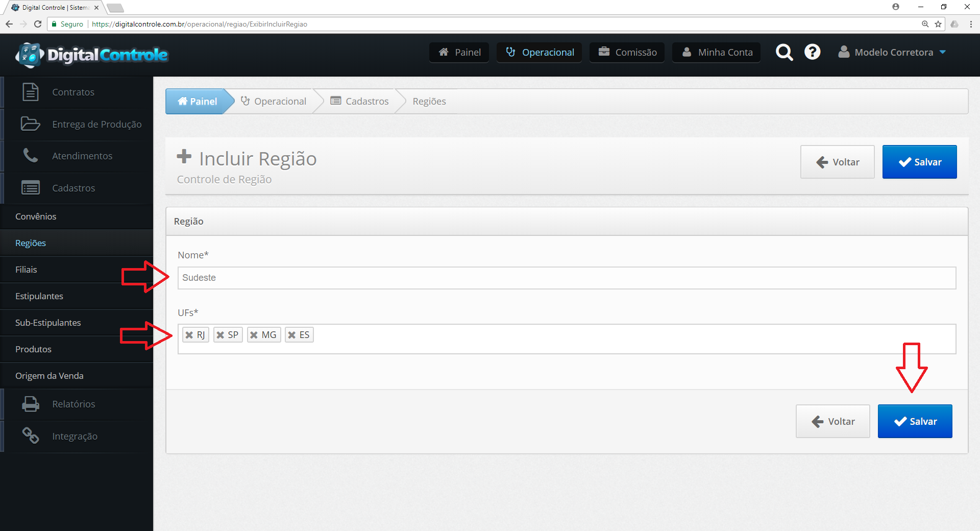980x531 pixels.
Task: Open Contratos text in the sidebar
Action: [73, 92]
